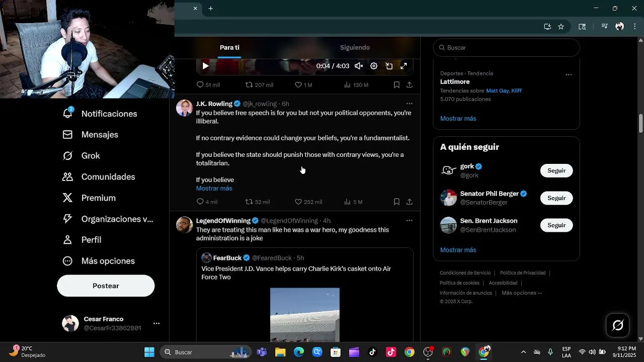Open the quoted FearBuck post image

[x=305, y=315]
